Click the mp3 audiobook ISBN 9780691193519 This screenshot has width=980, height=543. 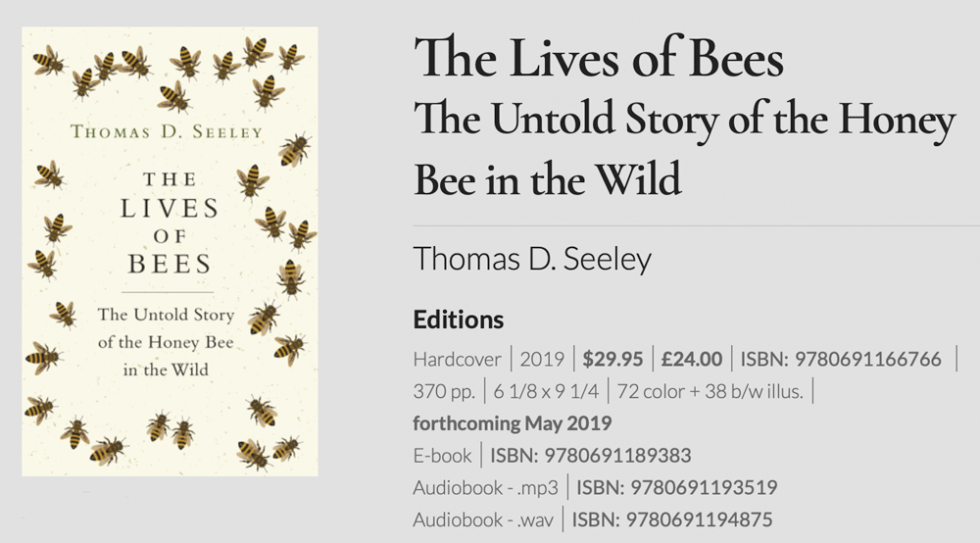point(676,487)
